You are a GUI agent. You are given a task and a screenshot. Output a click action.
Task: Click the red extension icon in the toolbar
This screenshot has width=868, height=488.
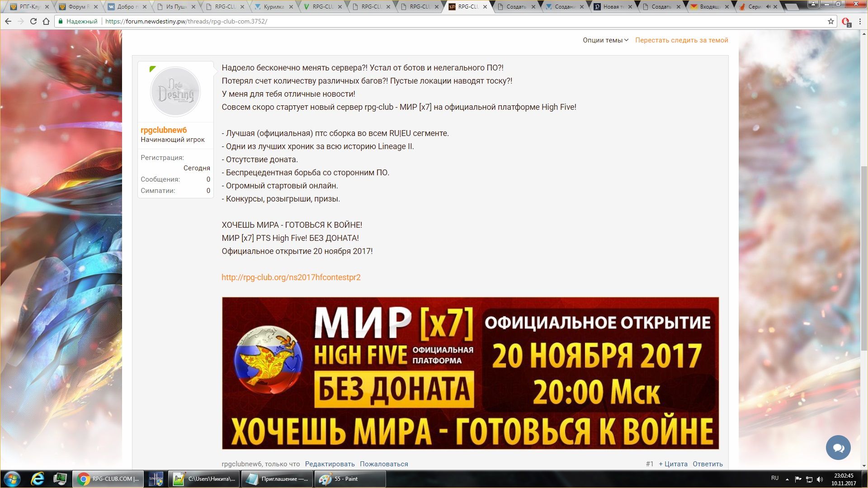pyautogui.click(x=845, y=21)
